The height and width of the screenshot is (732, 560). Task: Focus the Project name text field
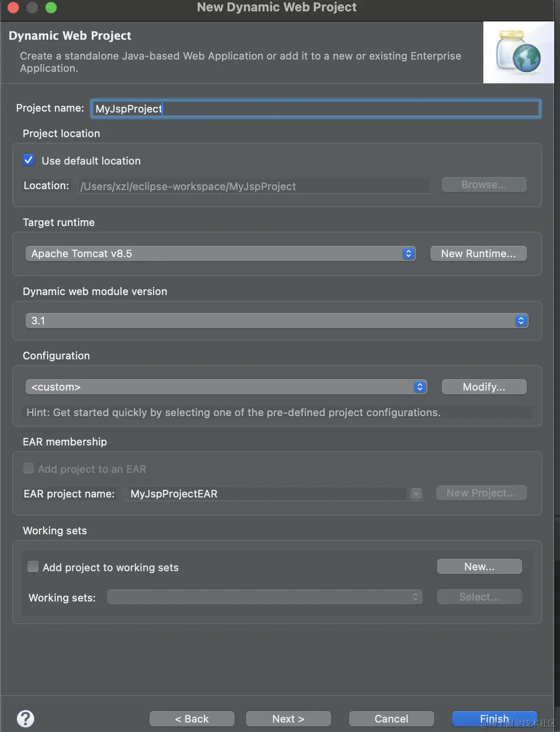[x=315, y=109]
